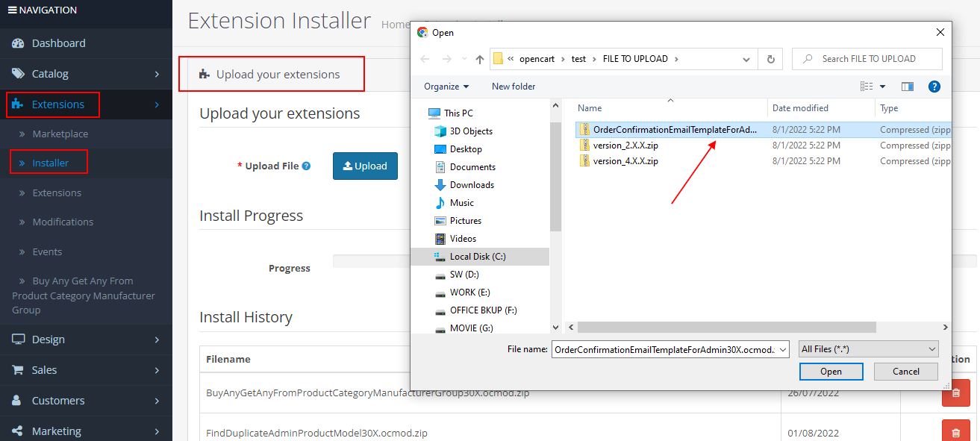Image resolution: width=980 pixels, height=441 pixels.
Task: Click the Refresh folder button in dialog
Action: (x=770, y=59)
